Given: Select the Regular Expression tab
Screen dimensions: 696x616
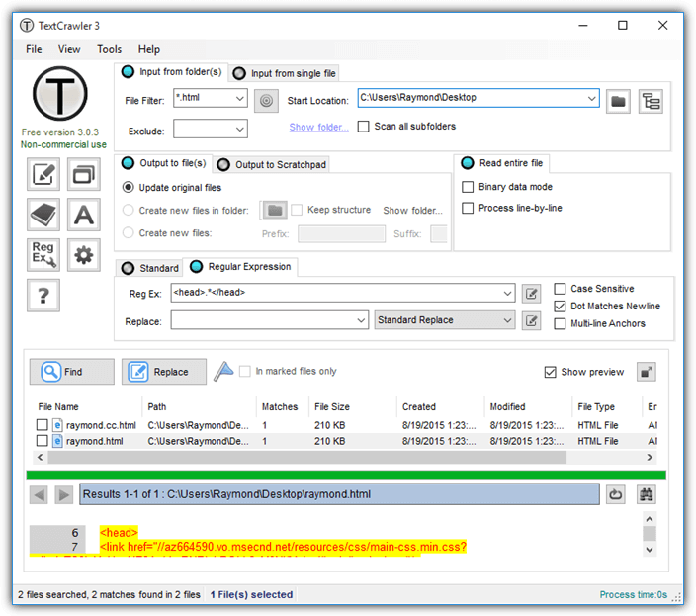Looking at the screenshot, I should click(240, 267).
